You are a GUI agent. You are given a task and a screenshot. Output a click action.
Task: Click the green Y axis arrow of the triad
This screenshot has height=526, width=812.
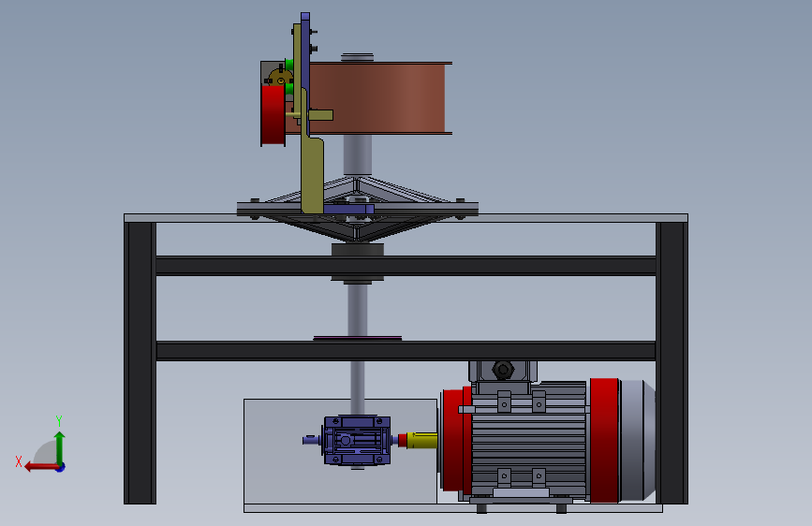60,447
